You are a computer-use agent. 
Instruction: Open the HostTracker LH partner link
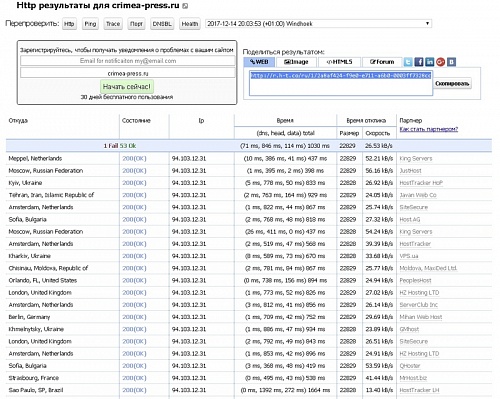[419, 390]
